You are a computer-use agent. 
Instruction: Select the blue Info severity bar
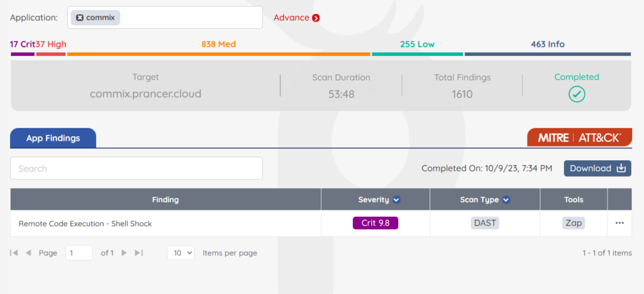point(548,54)
